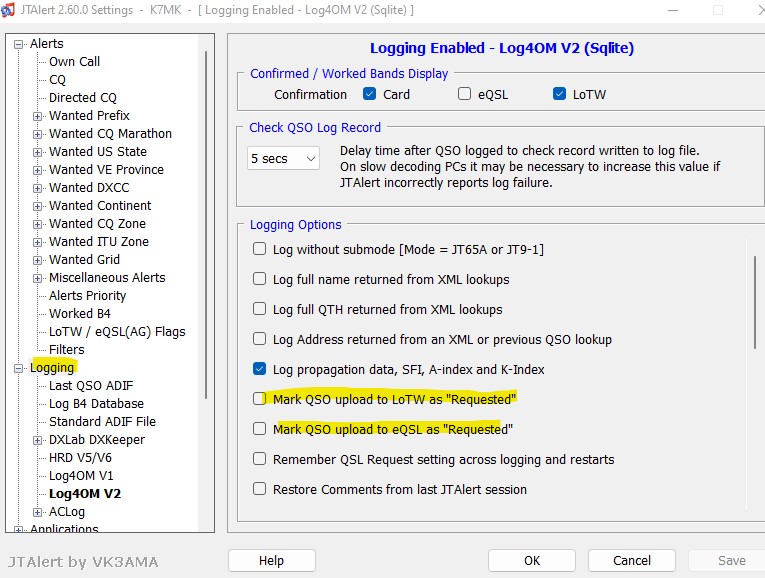Image resolution: width=765 pixels, height=578 pixels.
Task: Check Log without submode option
Action: click(x=260, y=249)
